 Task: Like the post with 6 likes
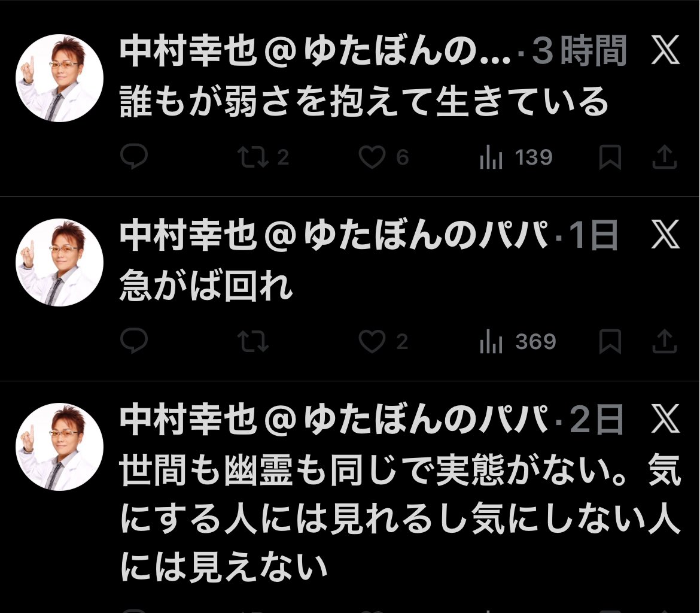tap(372, 157)
